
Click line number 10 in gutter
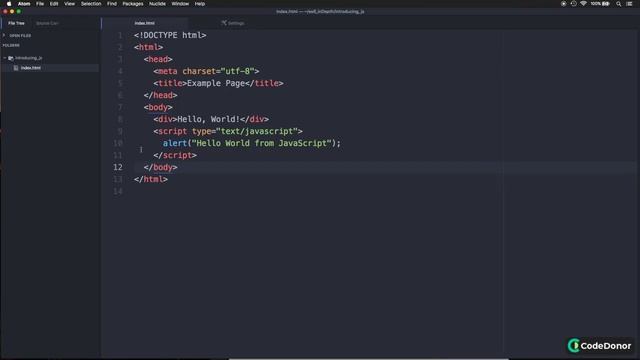[x=118, y=143]
